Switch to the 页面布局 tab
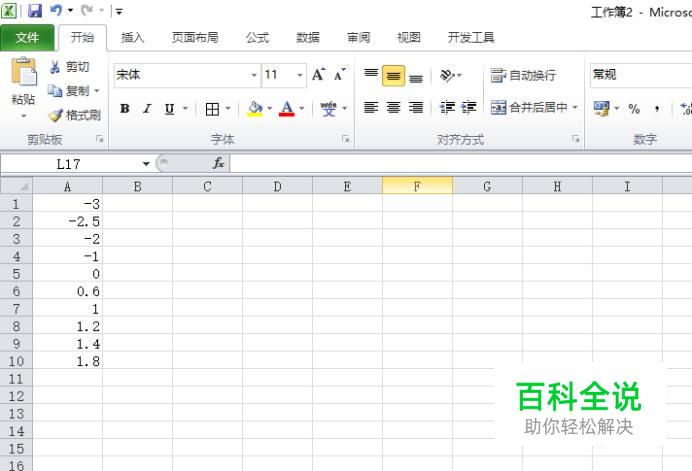This screenshot has height=471, width=692. click(195, 38)
